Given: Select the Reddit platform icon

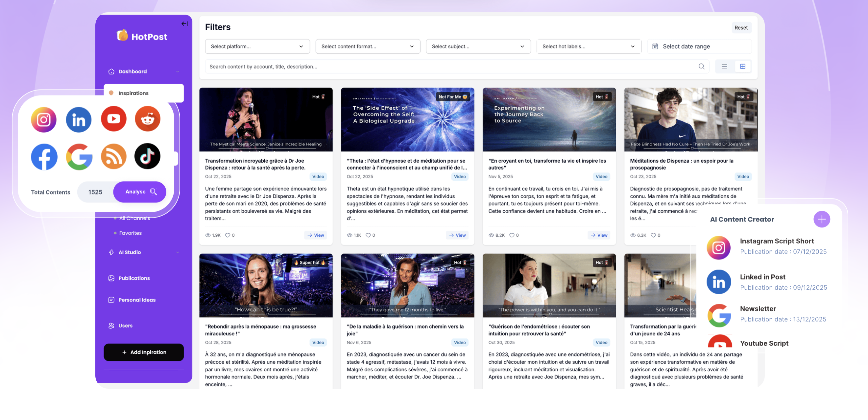Looking at the screenshot, I should tap(148, 119).
